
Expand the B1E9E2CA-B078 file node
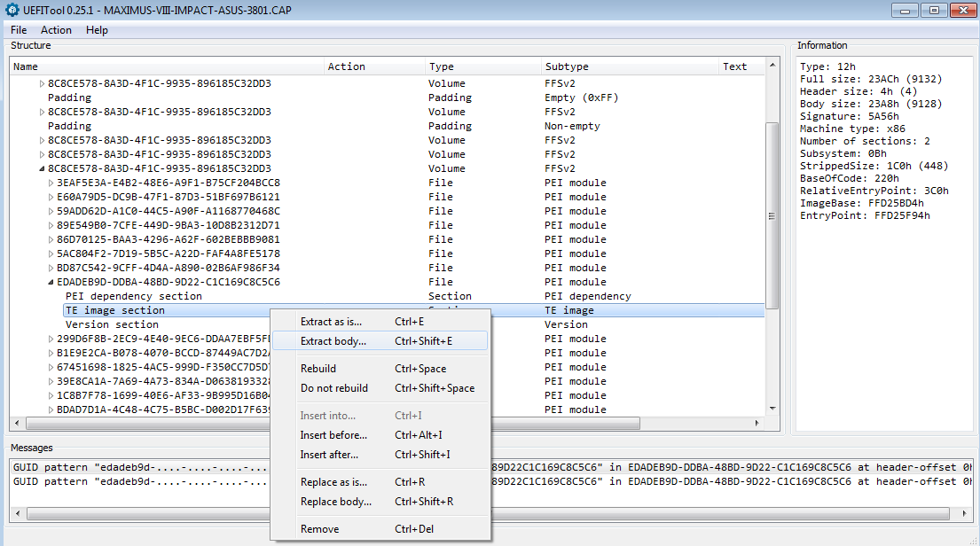coord(51,353)
